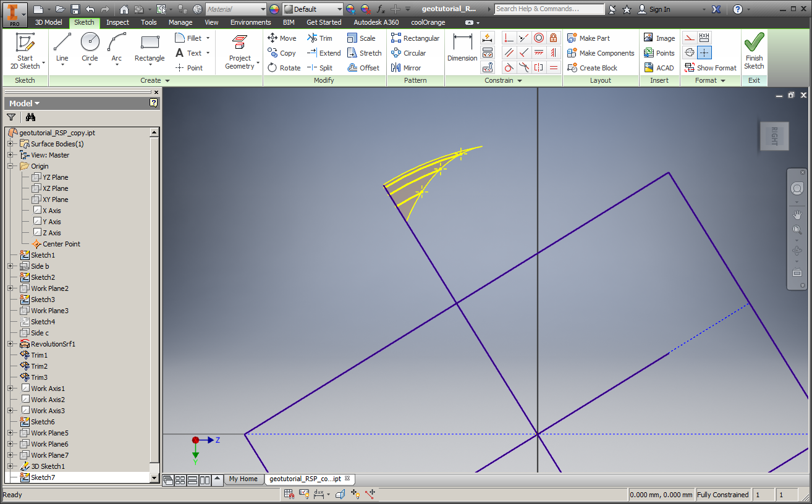
Task: Expand the Constrain panel dropdown
Action: click(503, 80)
